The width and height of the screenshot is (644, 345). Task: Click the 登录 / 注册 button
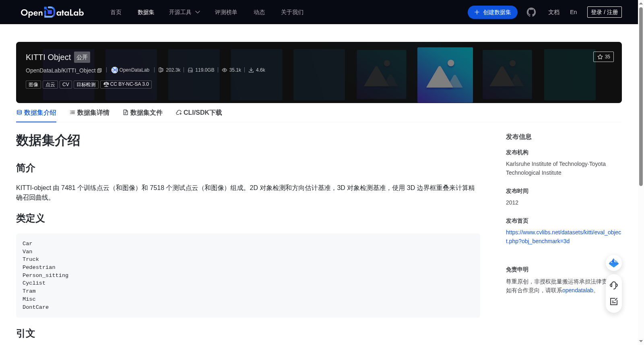(605, 12)
